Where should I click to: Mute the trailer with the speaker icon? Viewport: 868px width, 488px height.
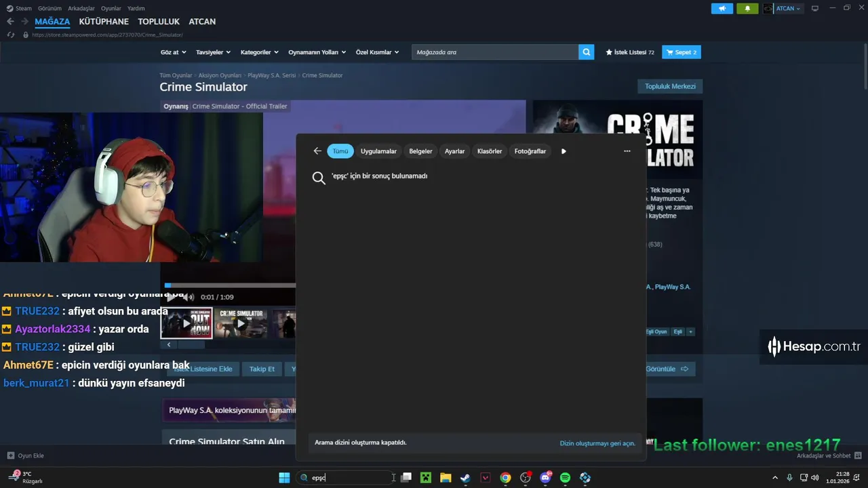point(189,297)
